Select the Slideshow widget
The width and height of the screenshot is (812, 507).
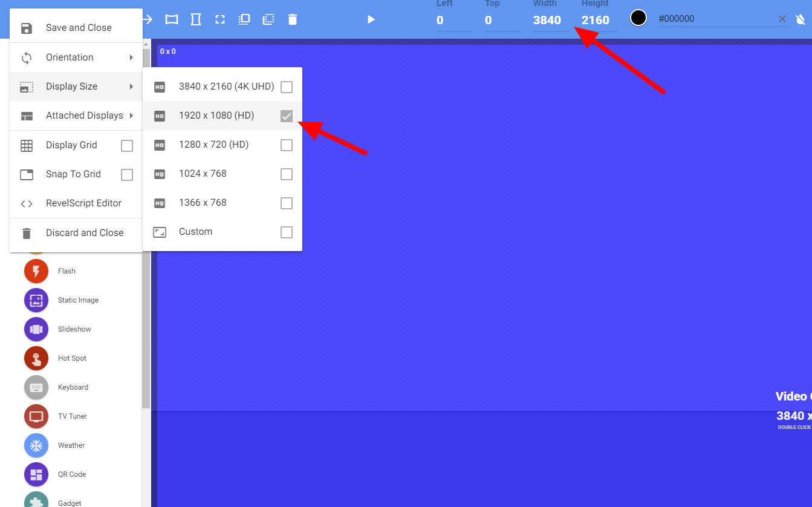36,329
